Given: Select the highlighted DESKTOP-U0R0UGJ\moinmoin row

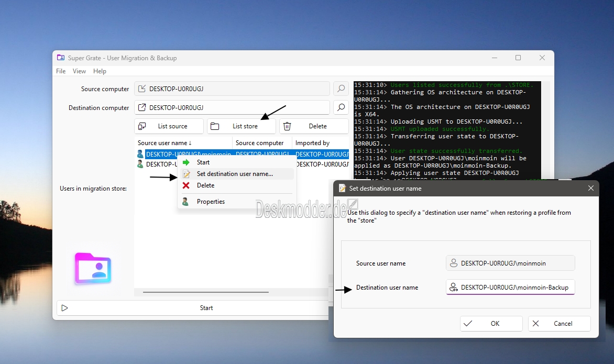Looking at the screenshot, I should [x=243, y=154].
